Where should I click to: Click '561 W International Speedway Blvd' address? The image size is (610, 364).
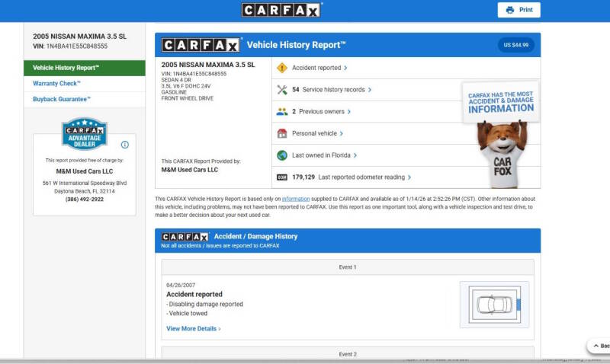click(85, 183)
